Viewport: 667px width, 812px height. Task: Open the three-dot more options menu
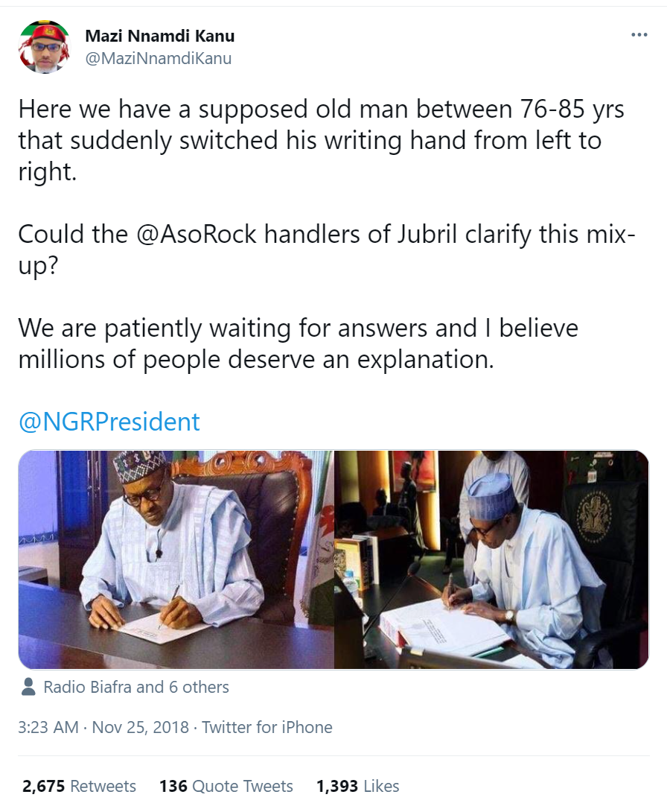pos(639,35)
